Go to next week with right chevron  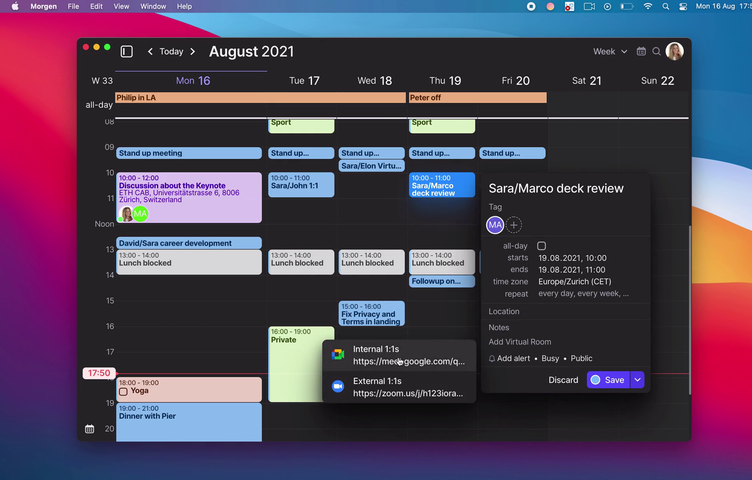click(x=193, y=51)
